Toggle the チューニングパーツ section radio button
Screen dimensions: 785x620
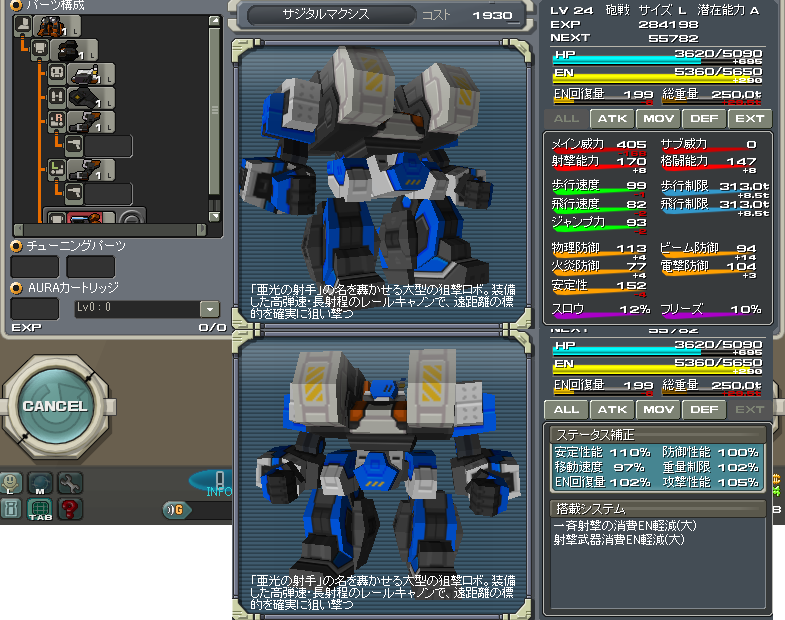click(x=16, y=245)
